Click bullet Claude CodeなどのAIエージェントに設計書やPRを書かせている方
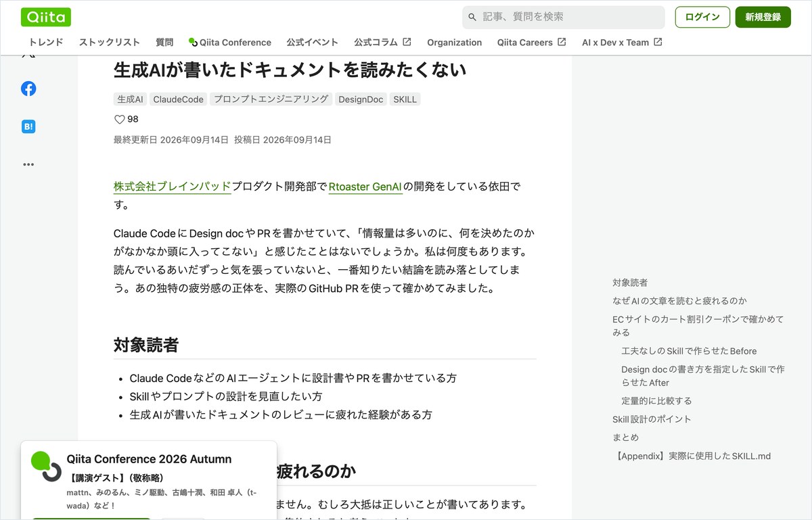The width and height of the screenshot is (812, 520). [293, 378]
